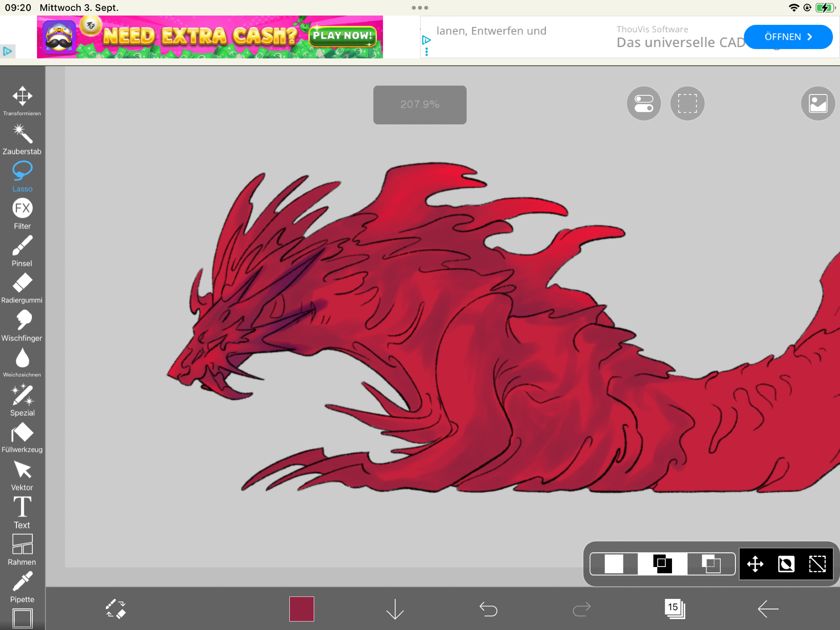Viewport: 840px width, 630px height.
Task: Select the new-selection mode white square
Action: (614, 564)
